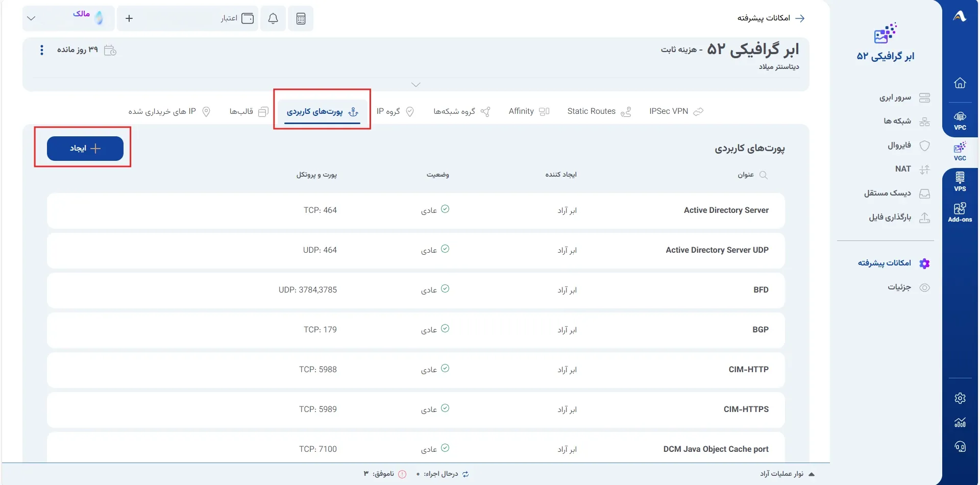The image size is (980, 485).
Task: Open the IP های خریداری شده tab
Action: pyautogui.click(x=169, y=111)
